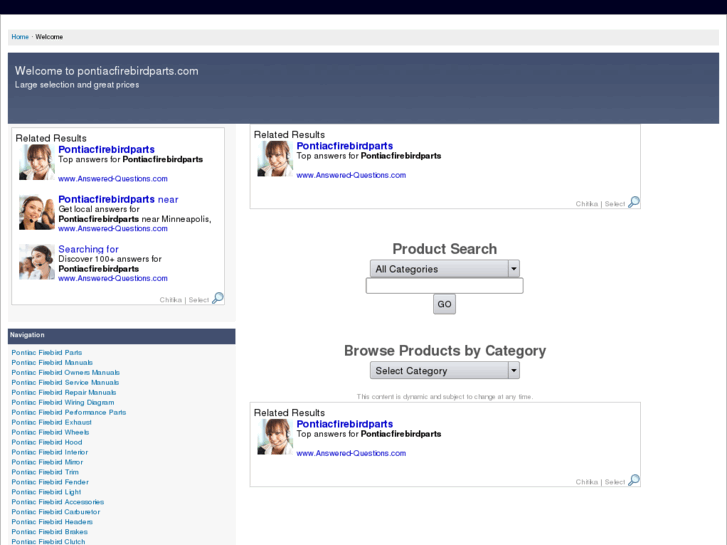Click first ad thumbnail in left Related Results
Viewport: 727px width, 545px height.
click(36, 162)
